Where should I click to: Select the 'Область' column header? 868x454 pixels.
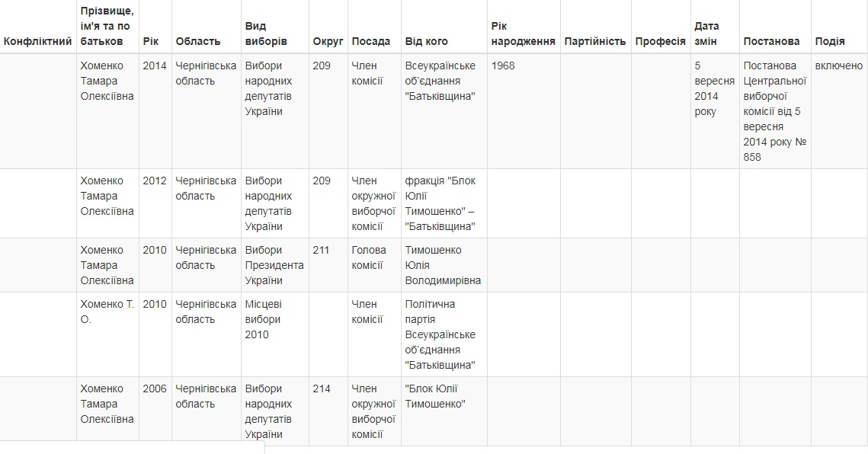(x=198, y=42)
